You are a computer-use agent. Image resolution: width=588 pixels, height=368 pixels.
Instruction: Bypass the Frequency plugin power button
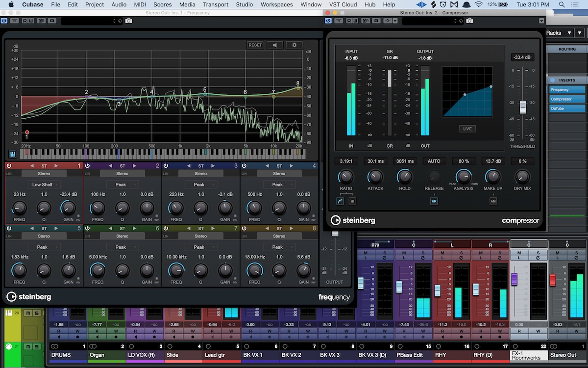point(4,21)
